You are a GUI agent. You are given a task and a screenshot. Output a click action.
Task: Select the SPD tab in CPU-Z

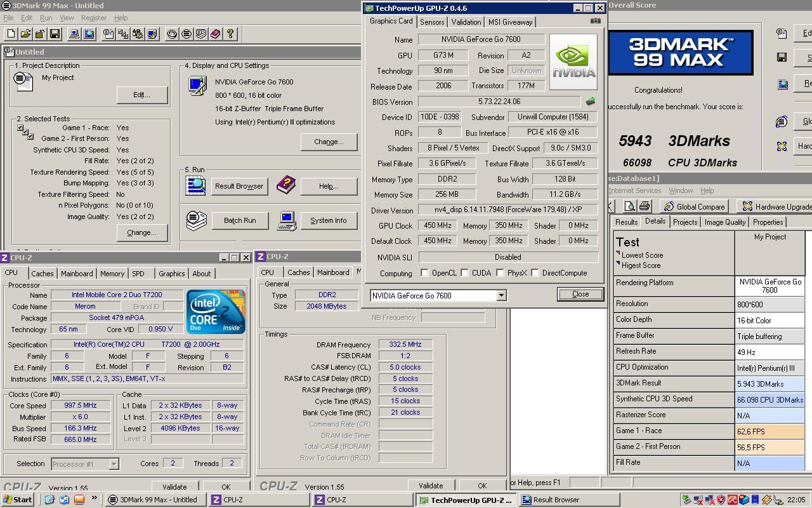point(138,274)
